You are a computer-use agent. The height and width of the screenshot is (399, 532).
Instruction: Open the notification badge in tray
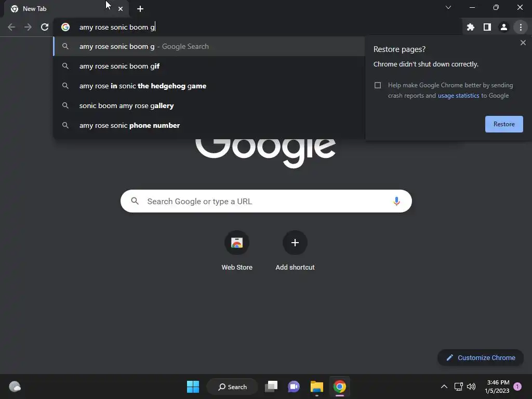pos(517,387)
